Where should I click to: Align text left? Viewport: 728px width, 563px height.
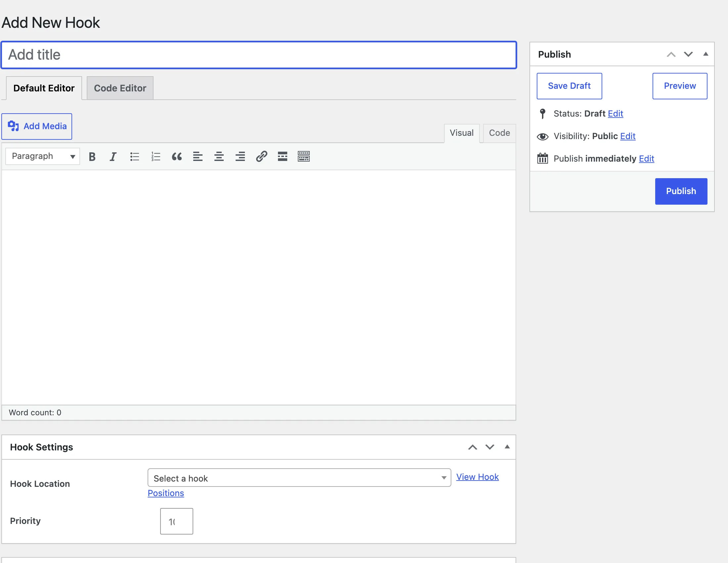coord(198,156)
